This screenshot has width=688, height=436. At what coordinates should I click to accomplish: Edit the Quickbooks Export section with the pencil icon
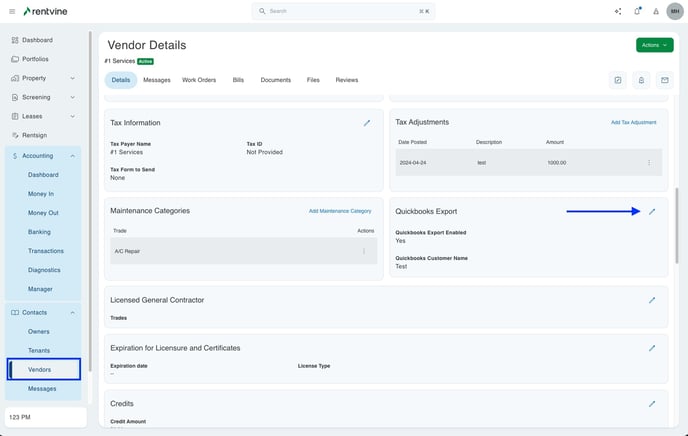pos(652,212)
